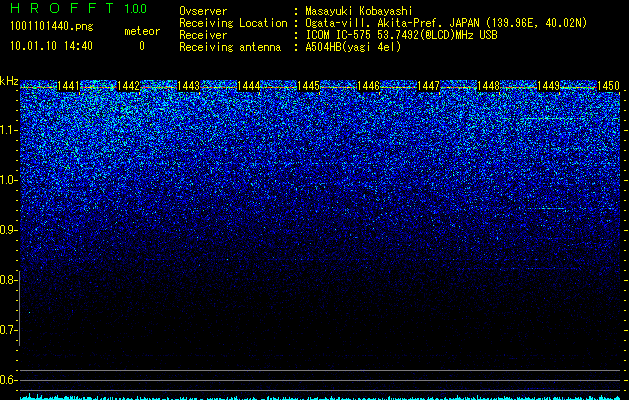Click the kHz axis unit label
The image size is (629, 400).
[9, 81]
